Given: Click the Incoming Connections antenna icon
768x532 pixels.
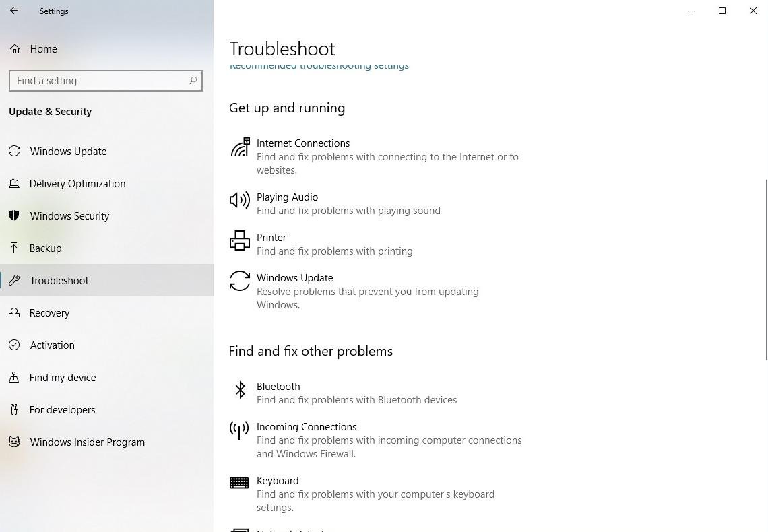Looking at the screenshot, I should coord(240,430).
